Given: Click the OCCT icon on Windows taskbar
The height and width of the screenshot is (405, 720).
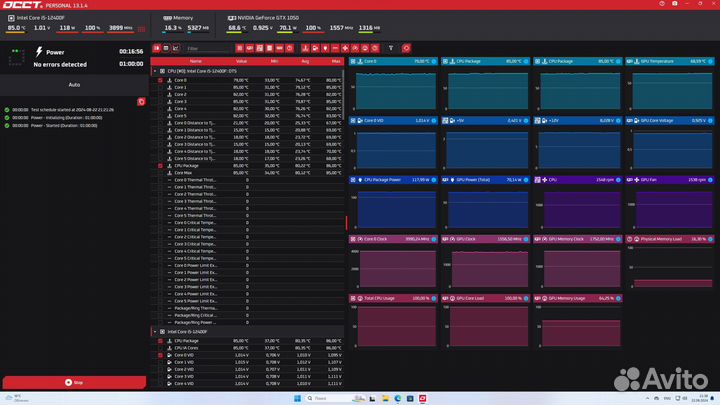Looking at the screenshot, I should click(x=422, y=398).
